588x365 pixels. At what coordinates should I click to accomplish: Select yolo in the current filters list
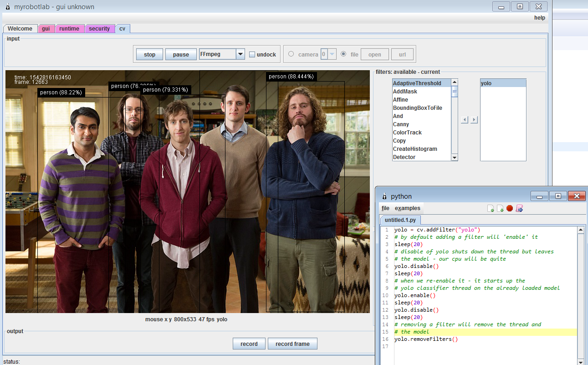pos(503,83)
